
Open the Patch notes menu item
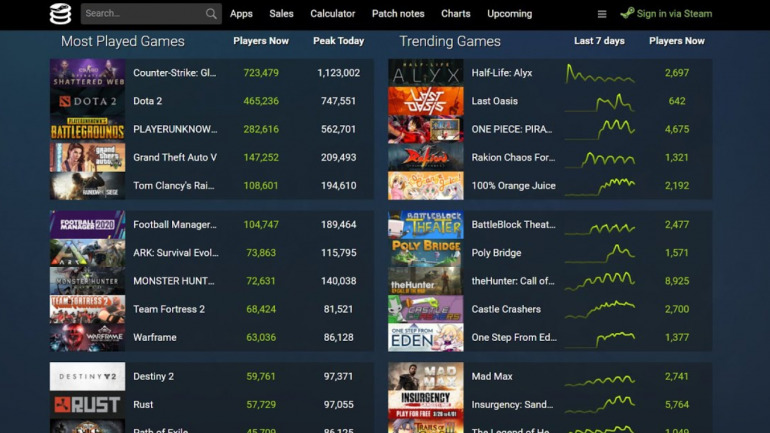click(398, 14)
